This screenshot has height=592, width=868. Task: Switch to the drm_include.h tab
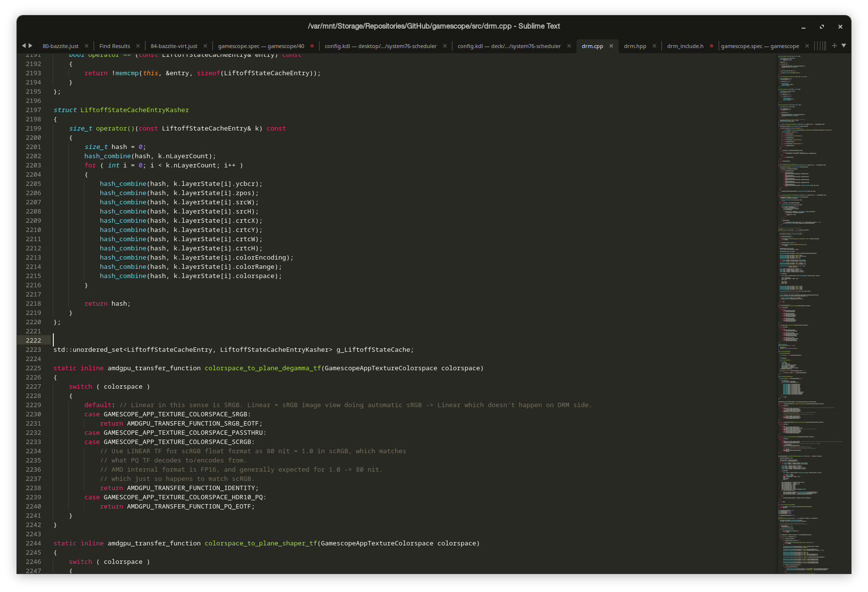point(685,46)
